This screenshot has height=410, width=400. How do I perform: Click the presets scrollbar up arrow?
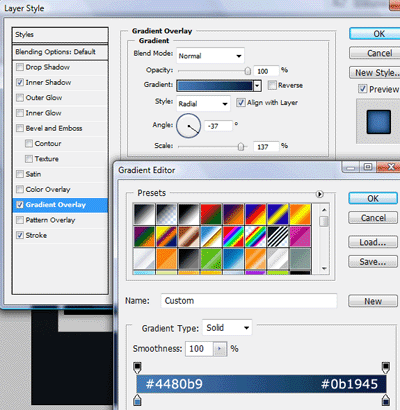(x=324, y=210)
